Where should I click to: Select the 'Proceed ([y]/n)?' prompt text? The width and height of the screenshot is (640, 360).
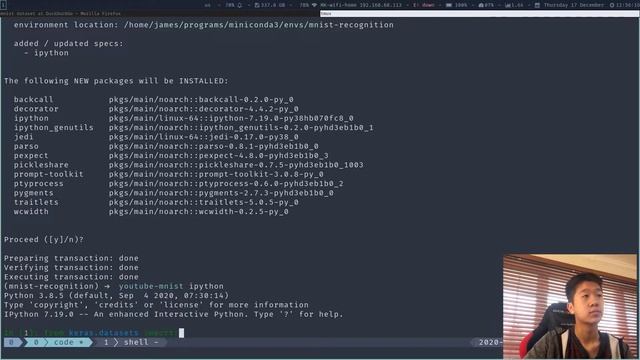click(x=44, y=240)
